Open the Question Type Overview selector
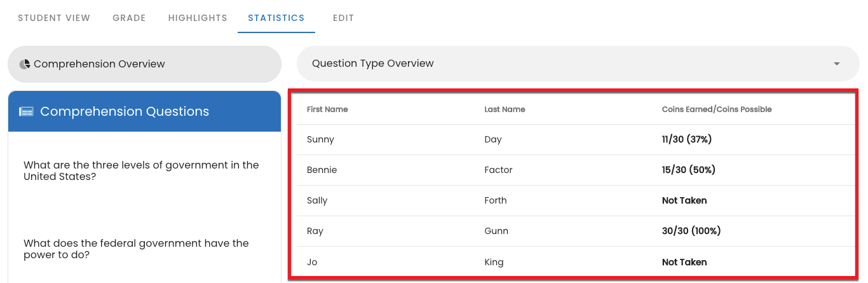The width and height of the screenshot is (868, 283). tap(578, 64)
